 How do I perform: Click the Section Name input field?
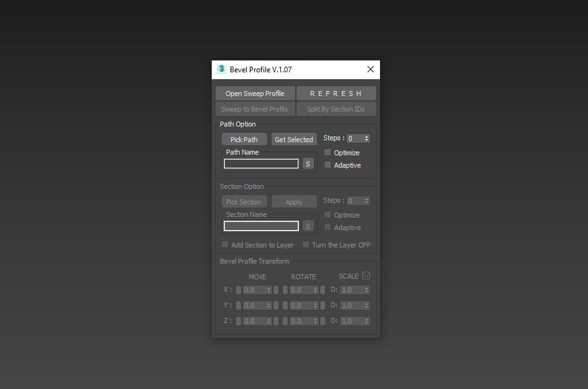point(261,226)
